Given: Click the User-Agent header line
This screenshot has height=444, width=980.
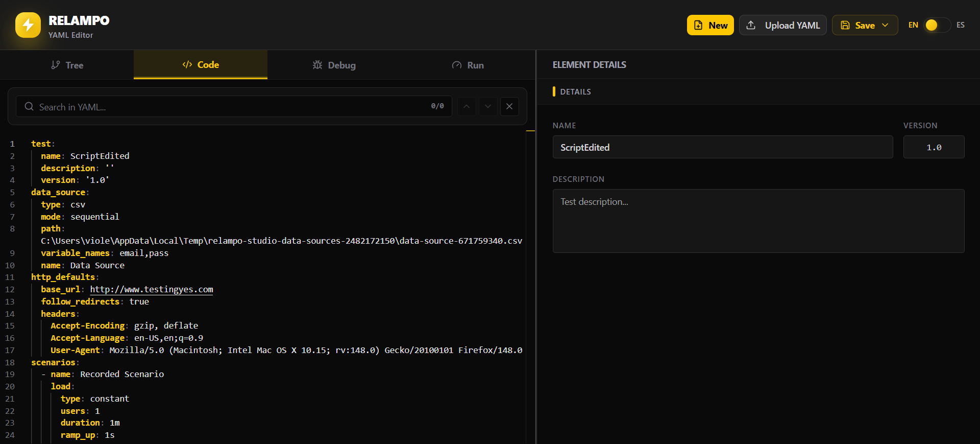Looking at the screenshot, I should coord(286,350).
